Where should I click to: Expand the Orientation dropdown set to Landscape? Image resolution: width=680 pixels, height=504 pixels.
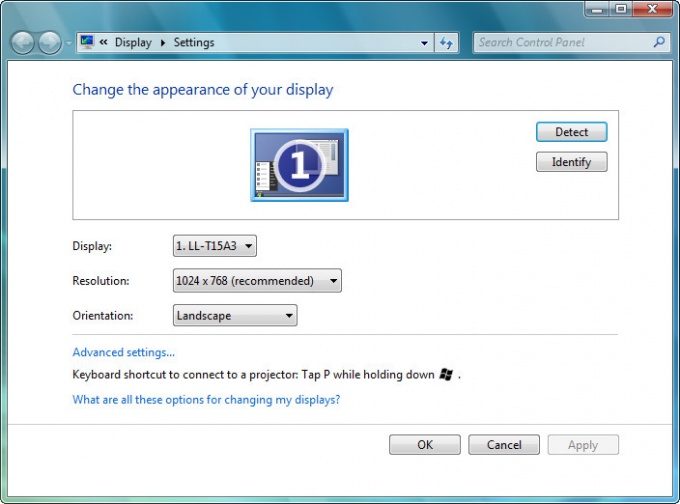coord(235,316)
